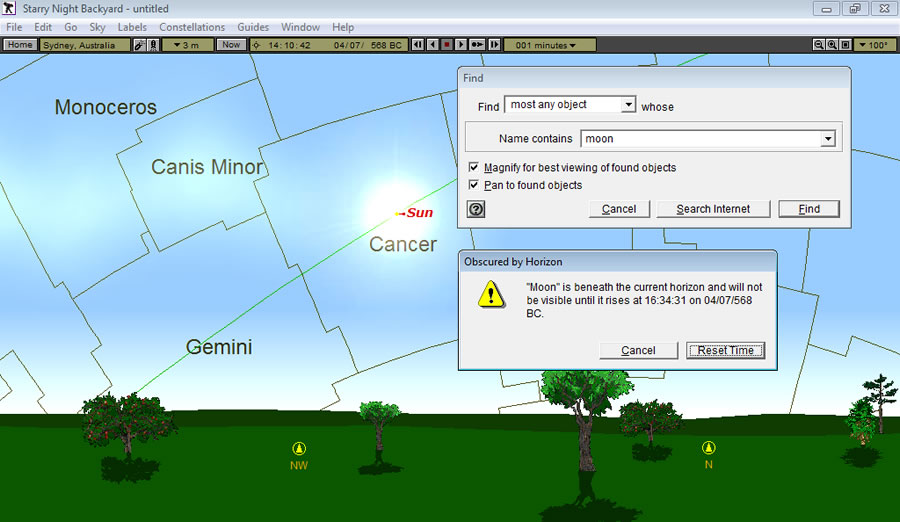Click the Gemini constellation label

(219, 347)
